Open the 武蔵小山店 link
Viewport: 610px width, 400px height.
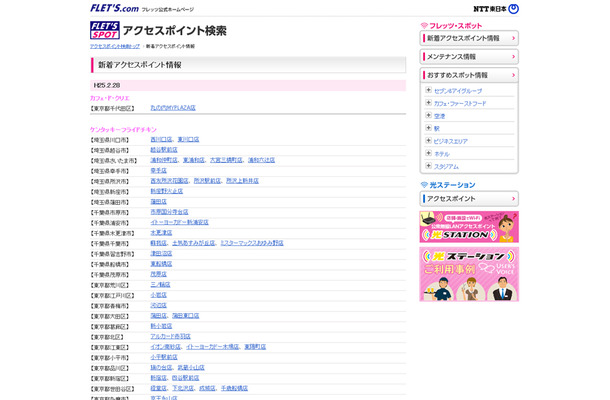(191, 367)
